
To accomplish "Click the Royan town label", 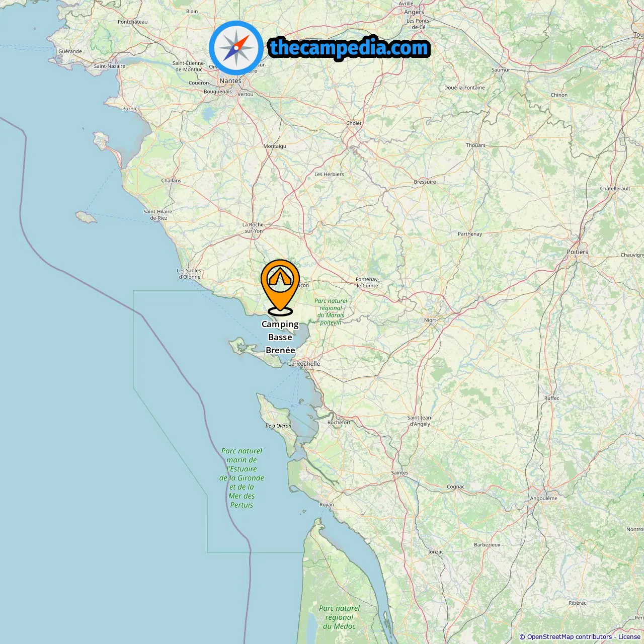I will 327,505.
